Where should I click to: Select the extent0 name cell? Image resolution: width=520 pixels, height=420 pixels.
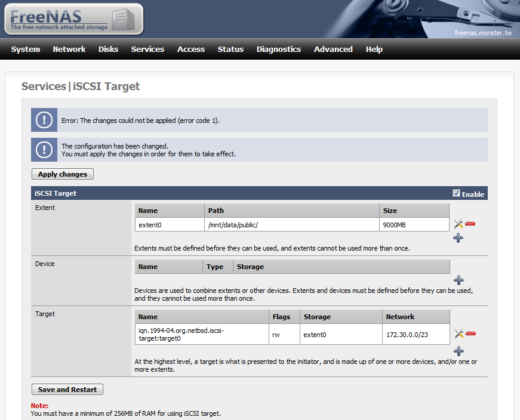tap(170, 225)
